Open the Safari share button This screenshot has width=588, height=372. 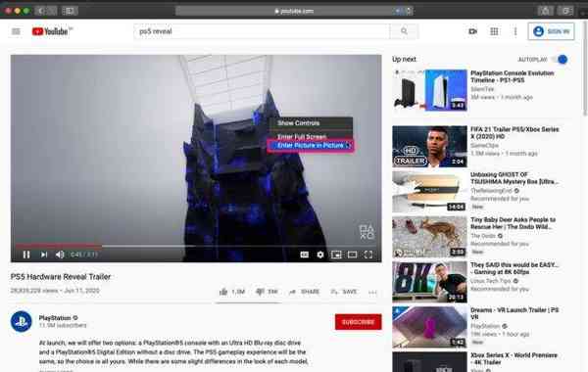(x=545, y=11)
